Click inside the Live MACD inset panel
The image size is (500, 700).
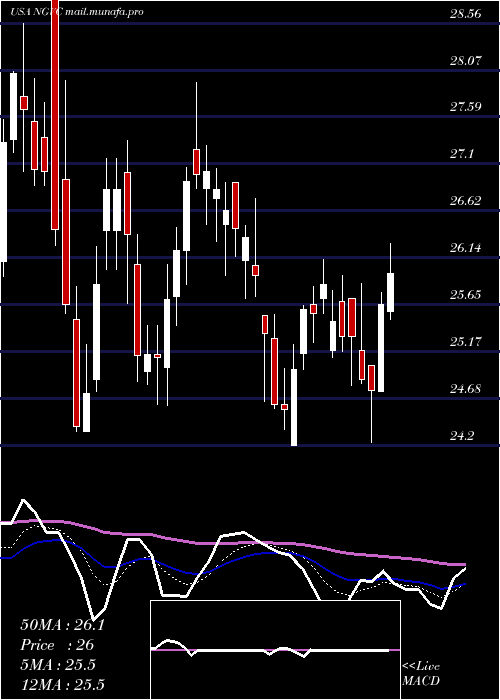(275, 650)
